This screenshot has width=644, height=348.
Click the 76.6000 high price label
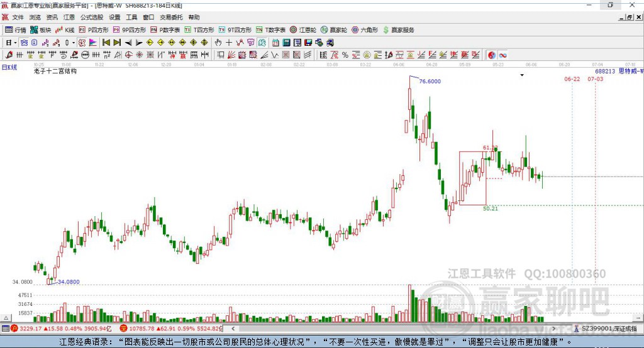[x=430, y=81]
